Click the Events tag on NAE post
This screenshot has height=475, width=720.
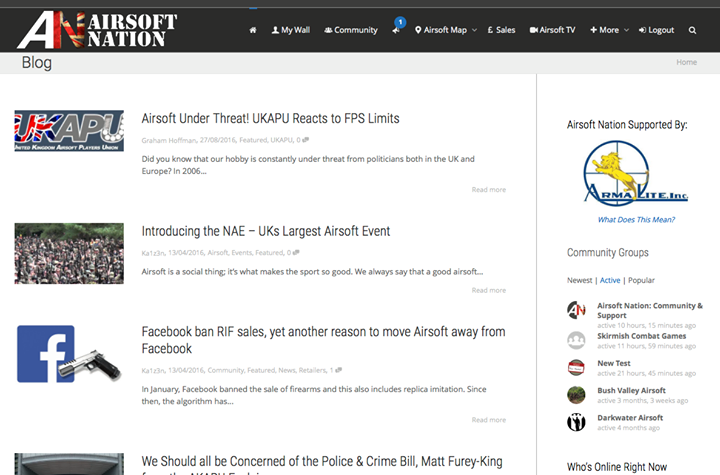242,253
